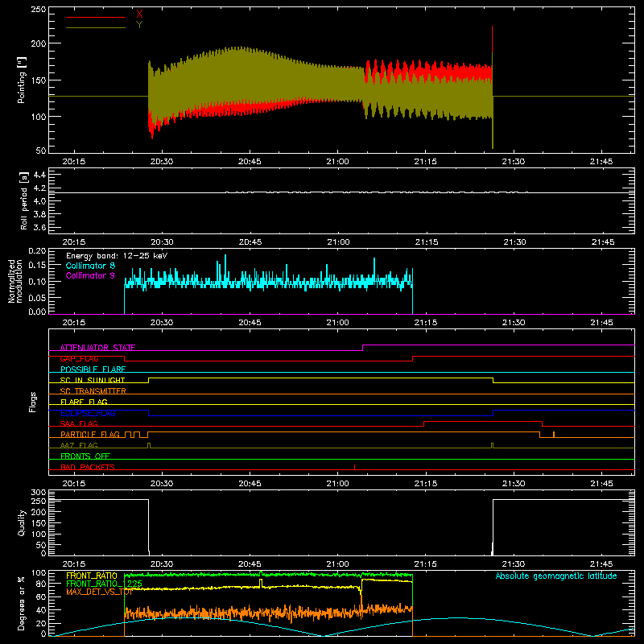The image size is (644, 644).
Task: Click the 4.4 tick on the Roll period axis
Action: click(x=39, y=175)
